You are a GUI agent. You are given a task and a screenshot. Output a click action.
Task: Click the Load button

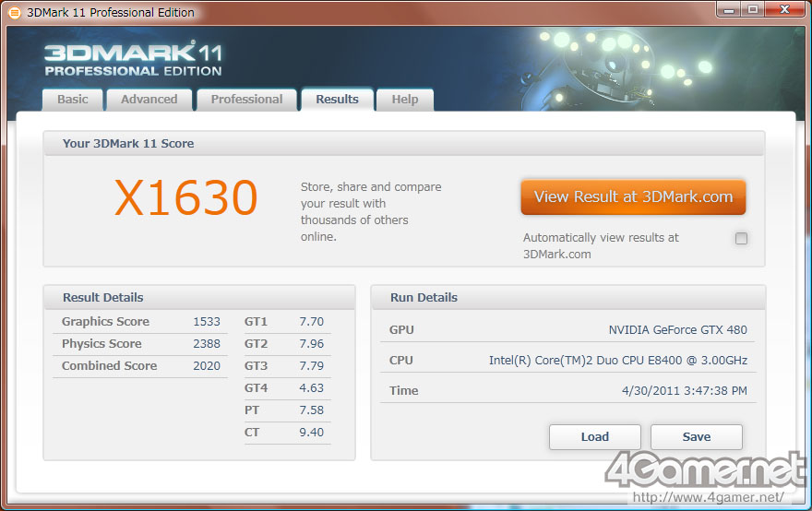click(595, 437)
